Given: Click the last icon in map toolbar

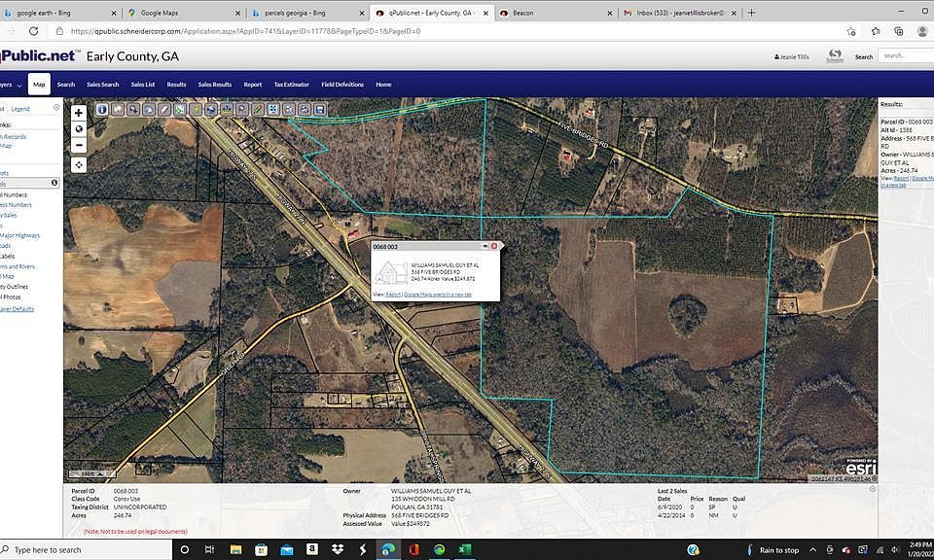Looking at the screenshot, I should 320,110.
